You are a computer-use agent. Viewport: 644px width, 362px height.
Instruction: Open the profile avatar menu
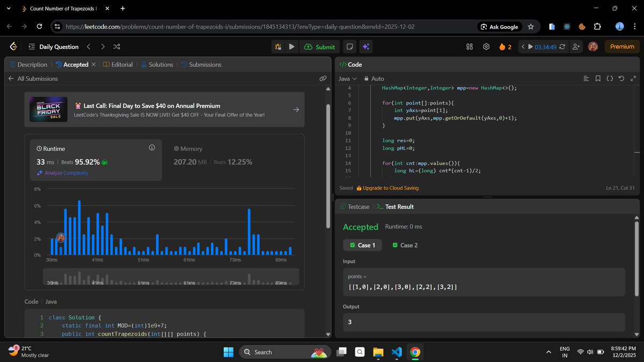[x=593, y=47]
